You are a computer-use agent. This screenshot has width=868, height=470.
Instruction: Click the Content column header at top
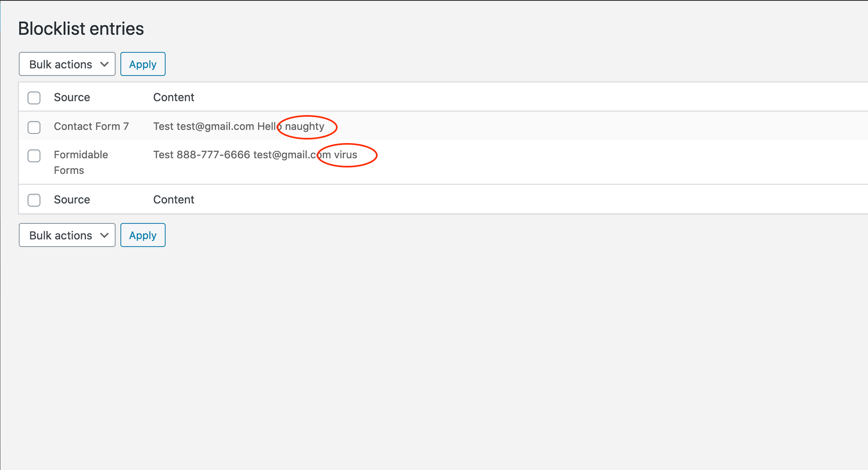point(174,97)
